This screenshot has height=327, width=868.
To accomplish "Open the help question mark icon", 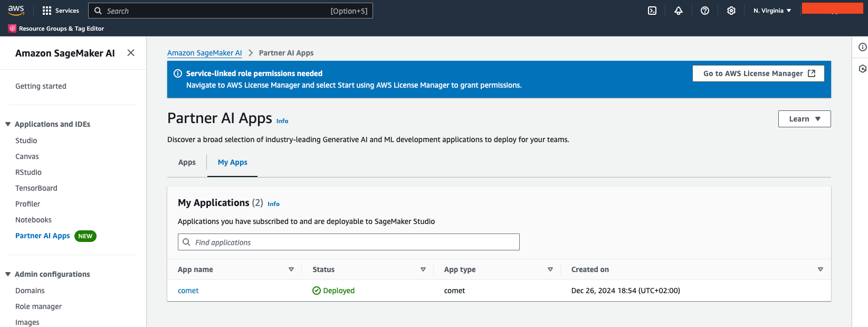I will click(x=705, y=11).
